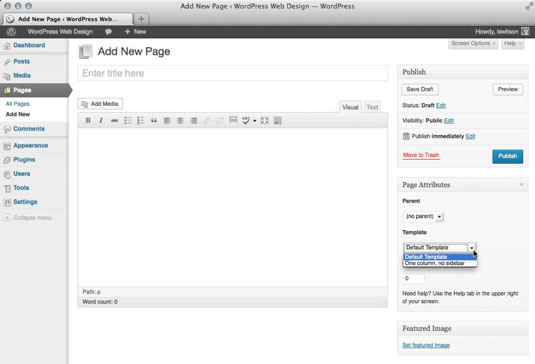The height and width of the screenshot is (364, 535).
Task: Expand the Help tab
Action: point(512,43)
